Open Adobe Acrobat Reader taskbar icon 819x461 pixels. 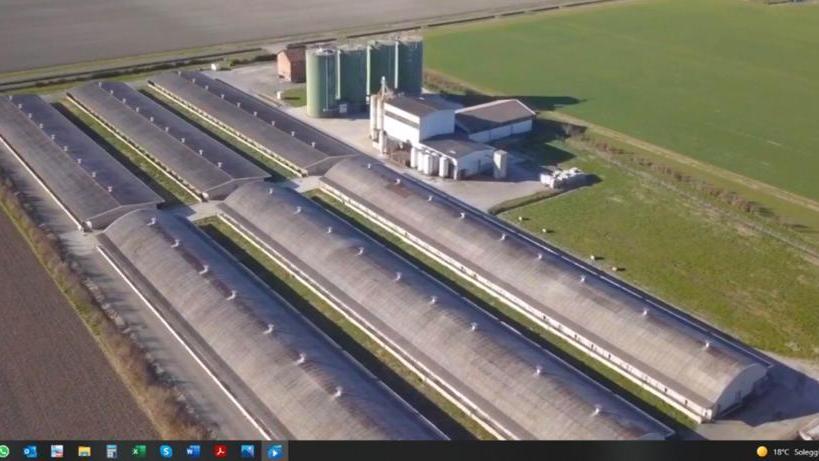point(220,451)
